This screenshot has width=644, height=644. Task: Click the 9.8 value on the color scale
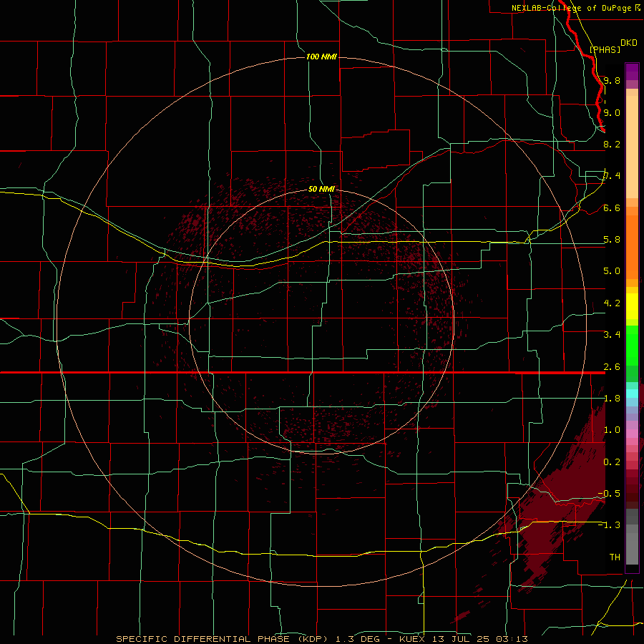coord(612,80)
